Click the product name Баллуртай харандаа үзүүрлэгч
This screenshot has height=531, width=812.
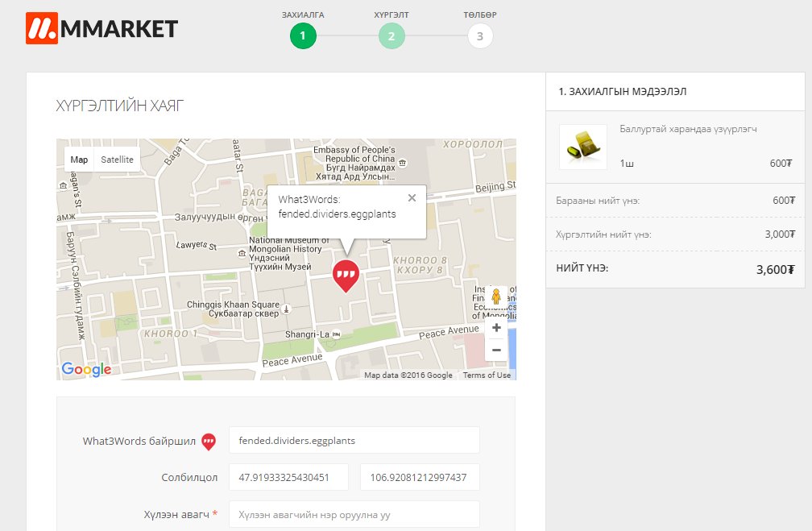pos(688,129)
